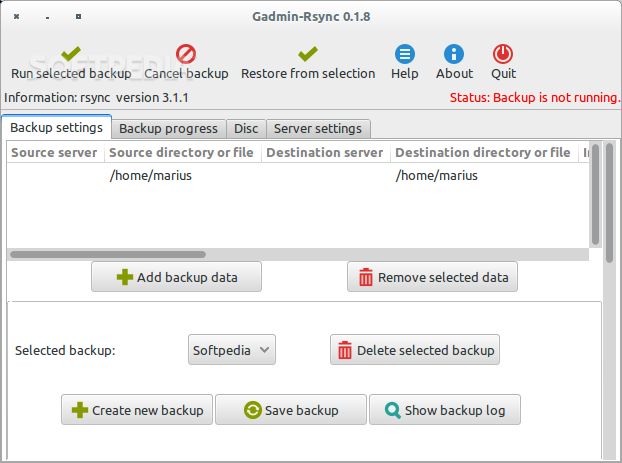Viewport: 622px width, 463px height.
Task: Click the Show backup log button
Action: pyautogui.click(x=445, y=410)
